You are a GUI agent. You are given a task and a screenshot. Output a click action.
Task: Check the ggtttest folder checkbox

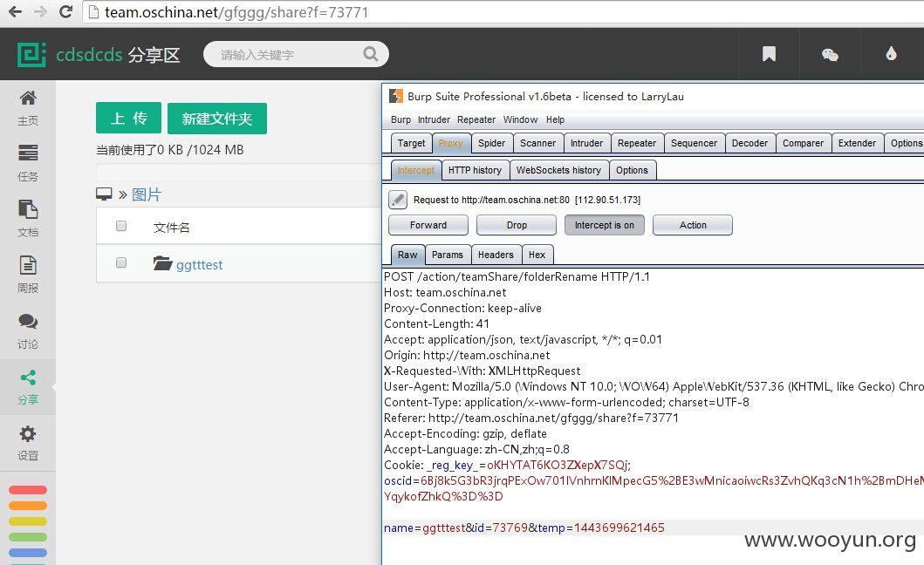pos(121,262)
